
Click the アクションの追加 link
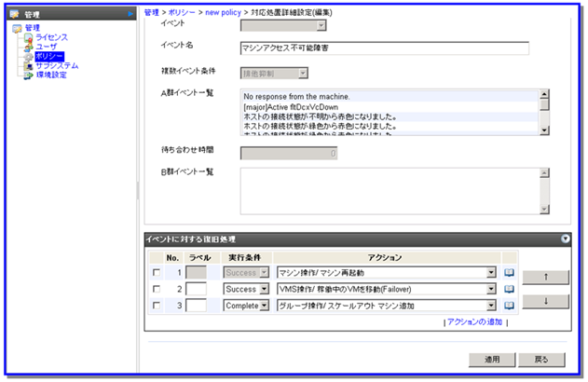click(475, 321)
